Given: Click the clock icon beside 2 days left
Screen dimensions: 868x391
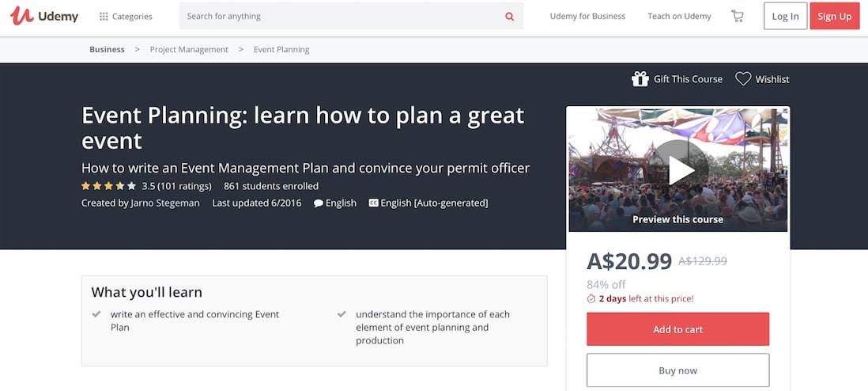Looking at the screenshot, I should coord(591,299).
